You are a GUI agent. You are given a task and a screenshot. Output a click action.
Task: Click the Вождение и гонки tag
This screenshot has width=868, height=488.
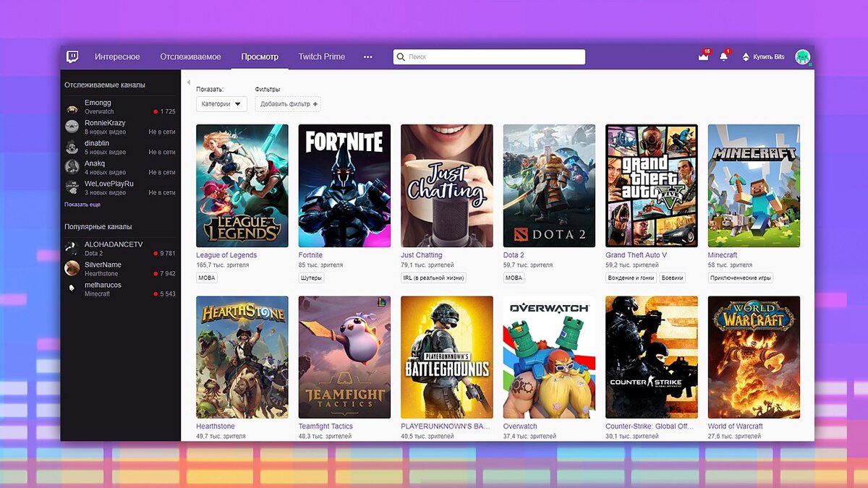(x=631, y=278)
